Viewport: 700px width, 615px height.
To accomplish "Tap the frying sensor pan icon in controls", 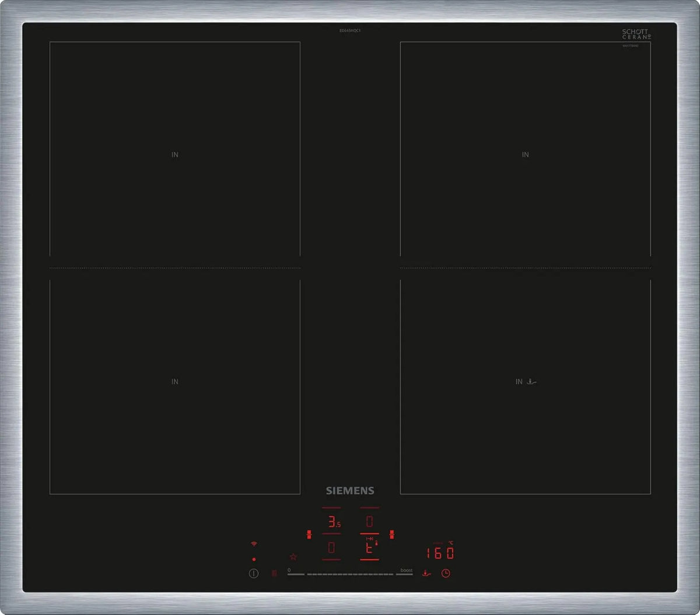I will (426, 573).
